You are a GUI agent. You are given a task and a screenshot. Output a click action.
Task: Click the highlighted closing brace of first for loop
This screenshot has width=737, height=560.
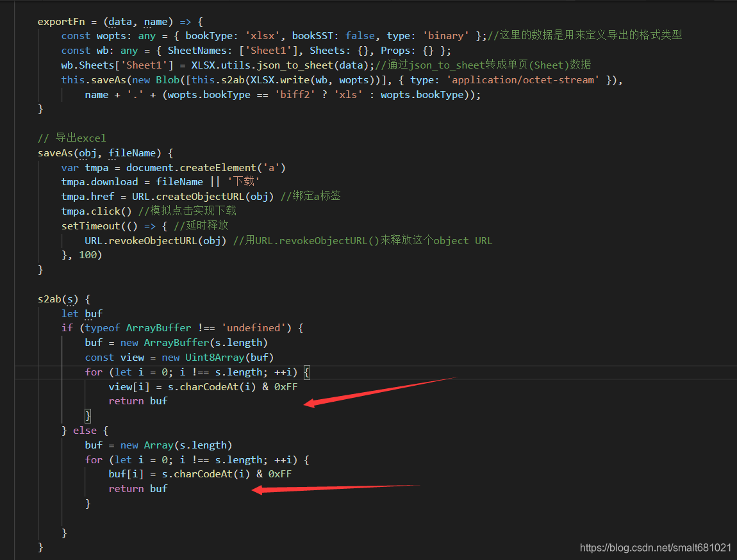click(87, 416)
